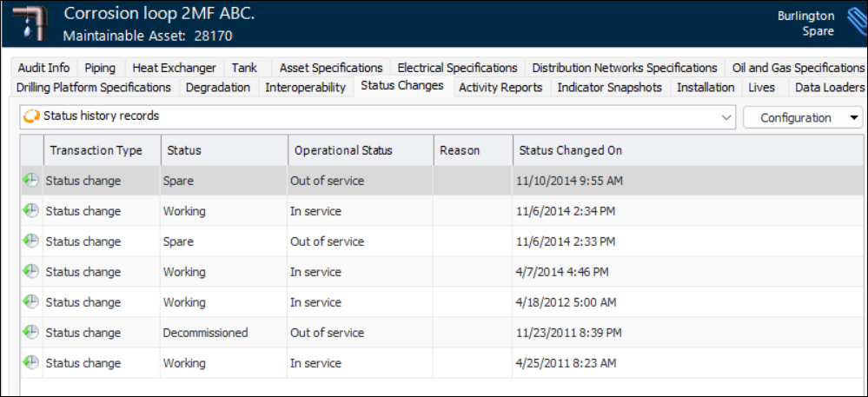Click status icon of 11/6/2014 2:34 PM record
Screen dimensions: 868x397
(30, 211)
